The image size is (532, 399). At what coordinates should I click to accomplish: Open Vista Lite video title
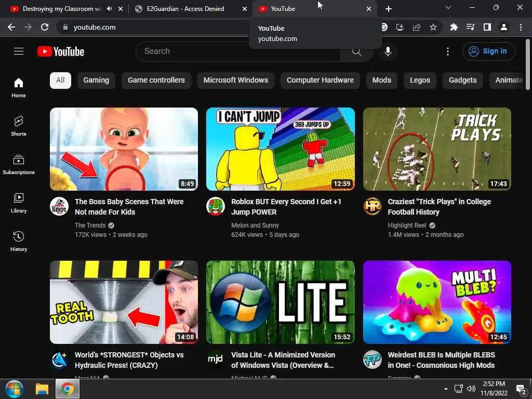(x=283, y=360)
